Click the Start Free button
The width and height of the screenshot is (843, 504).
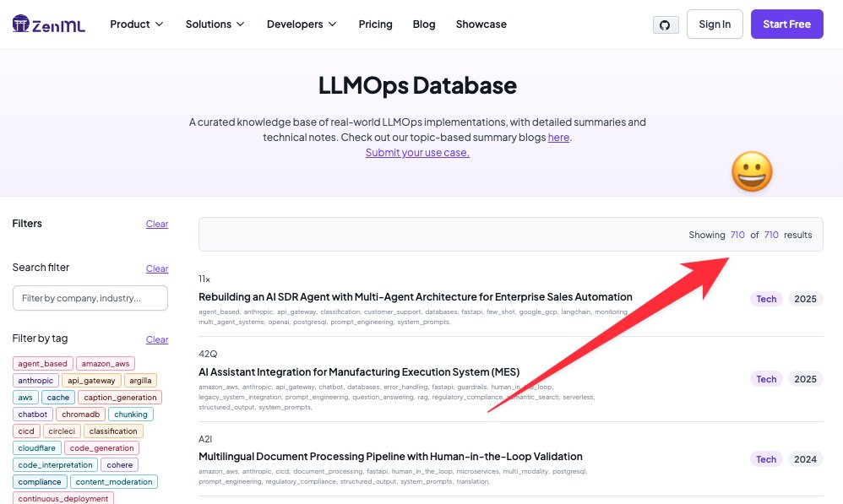point(786,24)
